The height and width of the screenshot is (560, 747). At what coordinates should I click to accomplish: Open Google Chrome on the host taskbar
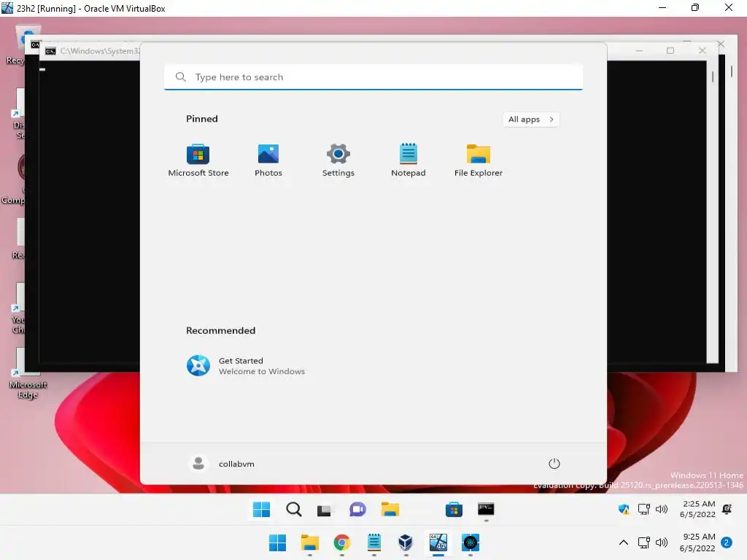341,542
